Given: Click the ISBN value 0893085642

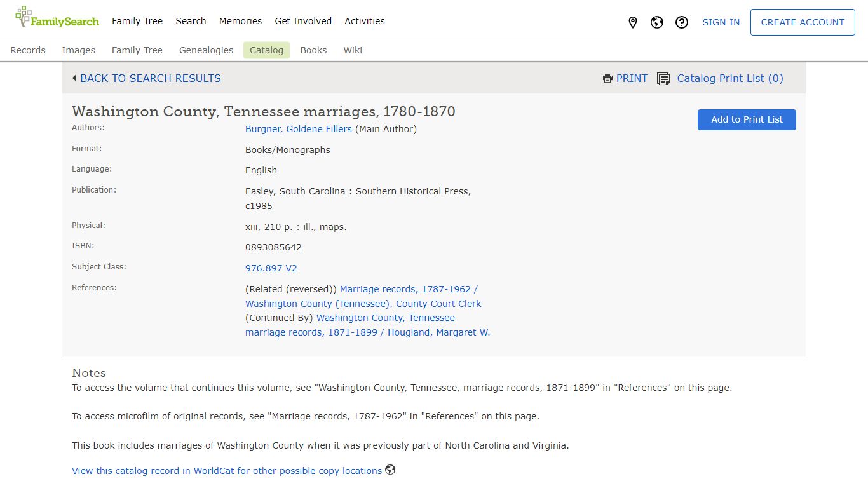Looking at the screenshot, I should click(x=273, y=247).
